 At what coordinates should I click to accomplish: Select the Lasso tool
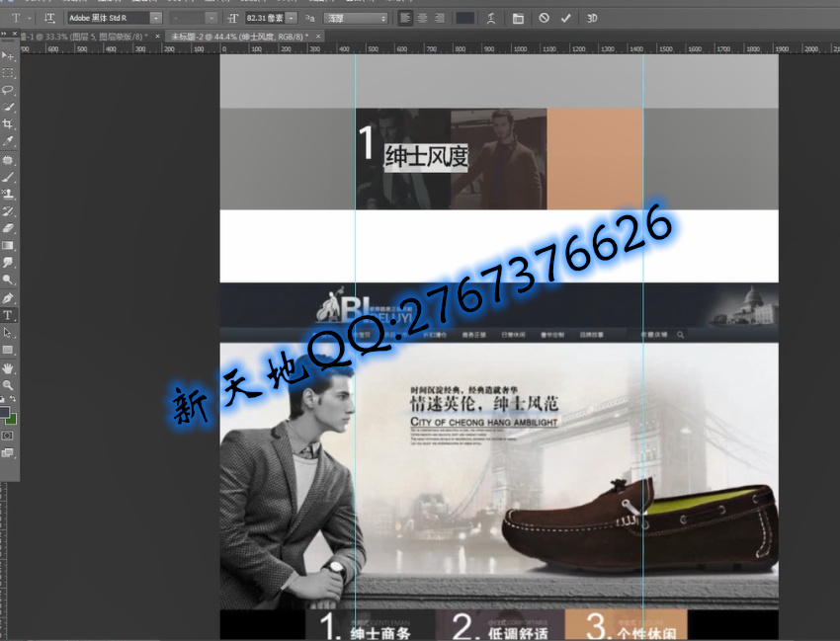(8, 90)
